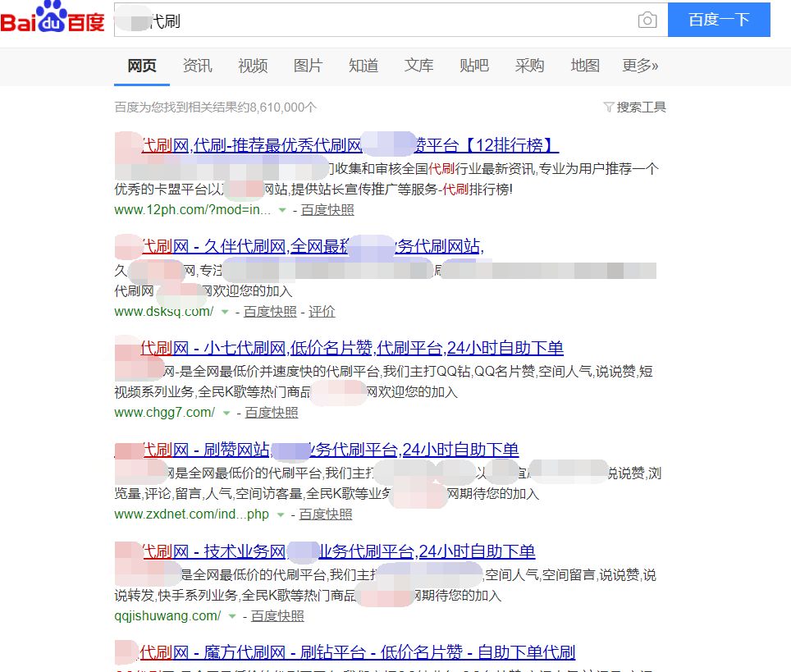The width and height of the screenshot is (791, 672).
Task: Open the 图片 tab
Action: pyautogui.click(x=308, y=66)
